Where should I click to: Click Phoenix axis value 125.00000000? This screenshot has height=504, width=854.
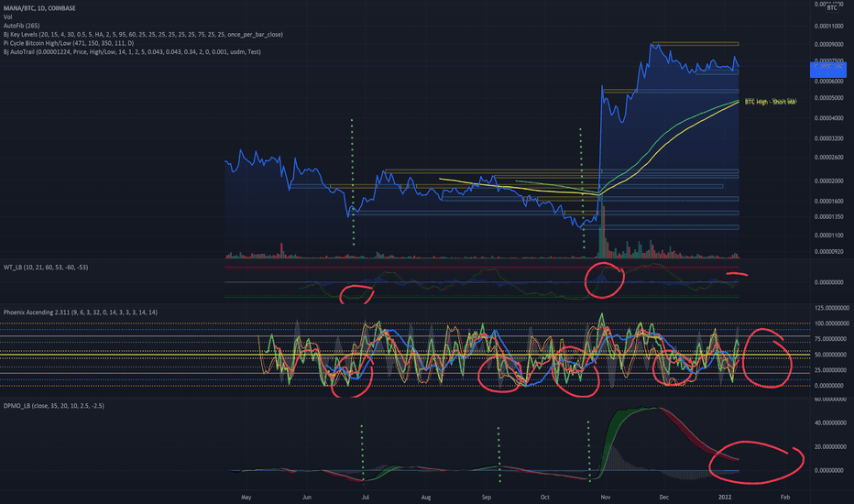[831, 308]
